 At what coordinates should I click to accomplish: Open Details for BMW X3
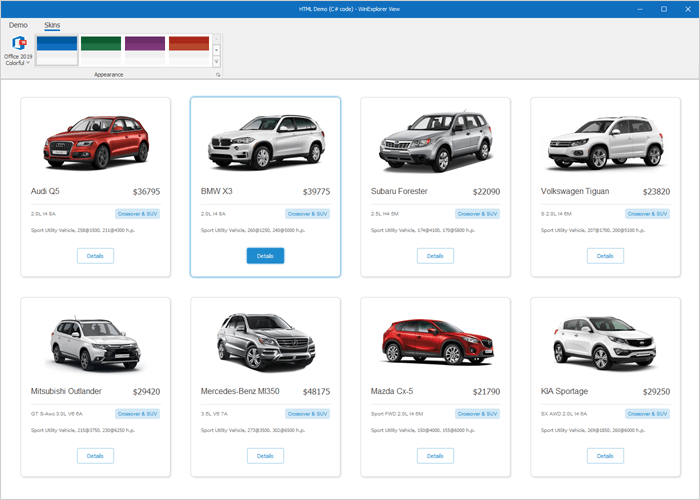point(265,256)
